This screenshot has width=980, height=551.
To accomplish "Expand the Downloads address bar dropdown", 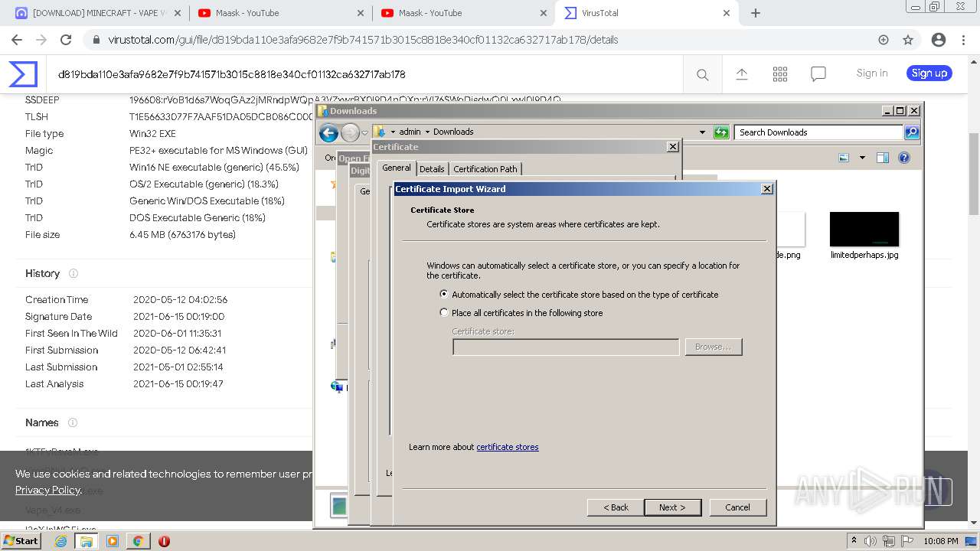I will tap(702, 132).
